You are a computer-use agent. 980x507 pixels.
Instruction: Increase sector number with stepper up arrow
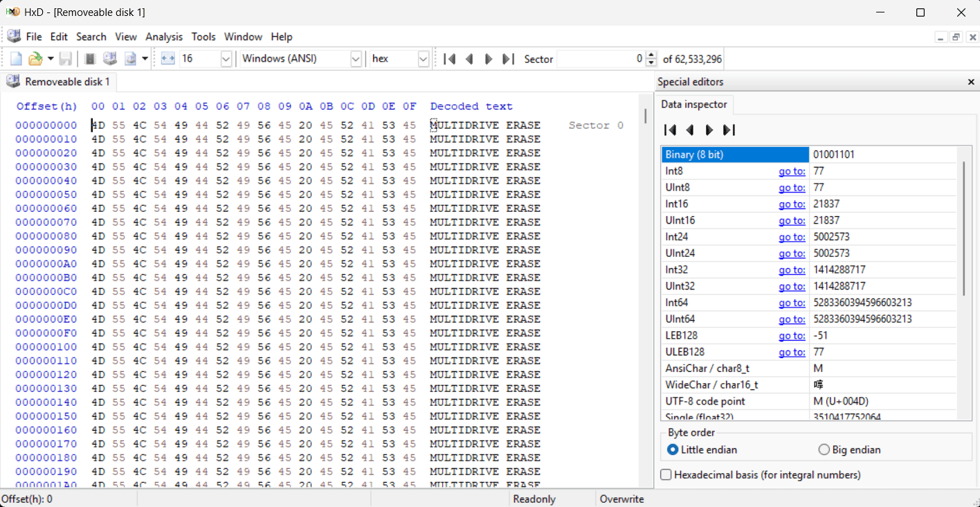[651, 55]
